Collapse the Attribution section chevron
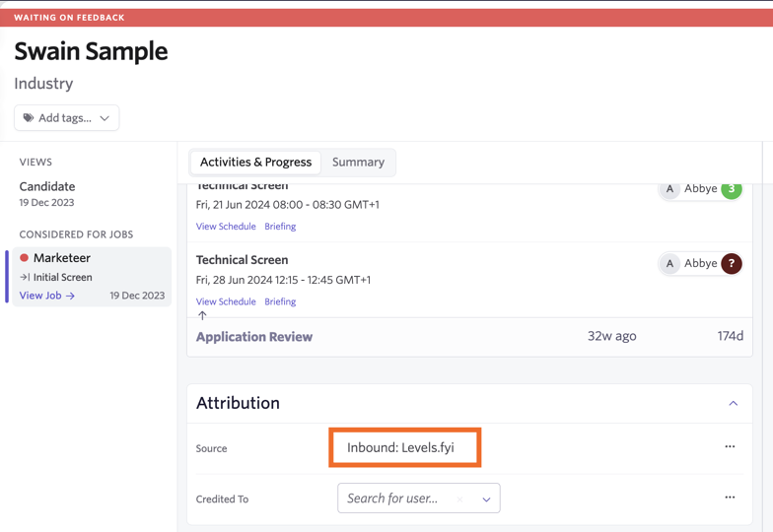 [734, 404]
